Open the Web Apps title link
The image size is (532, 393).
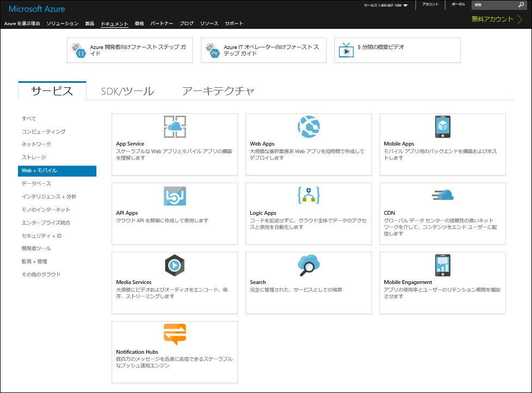pos(262,144)
